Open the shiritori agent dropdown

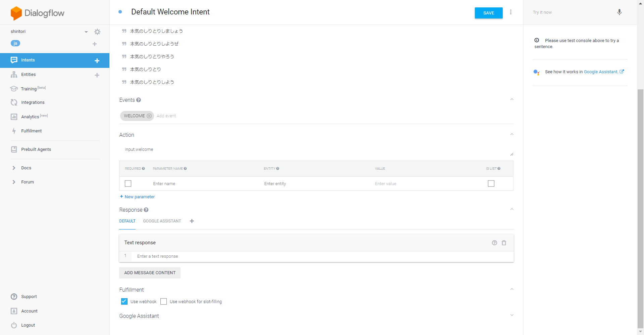86,32
